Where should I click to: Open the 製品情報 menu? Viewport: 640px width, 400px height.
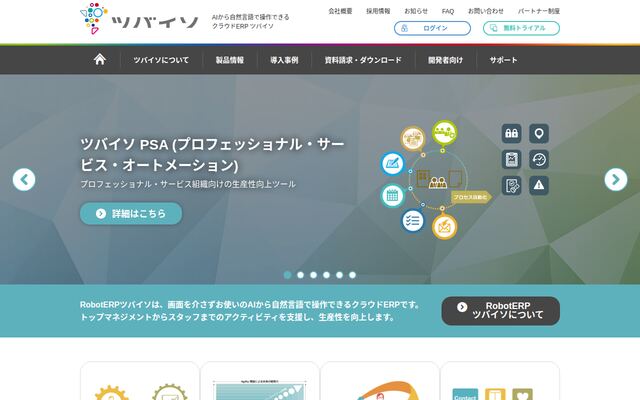[230, 60]
